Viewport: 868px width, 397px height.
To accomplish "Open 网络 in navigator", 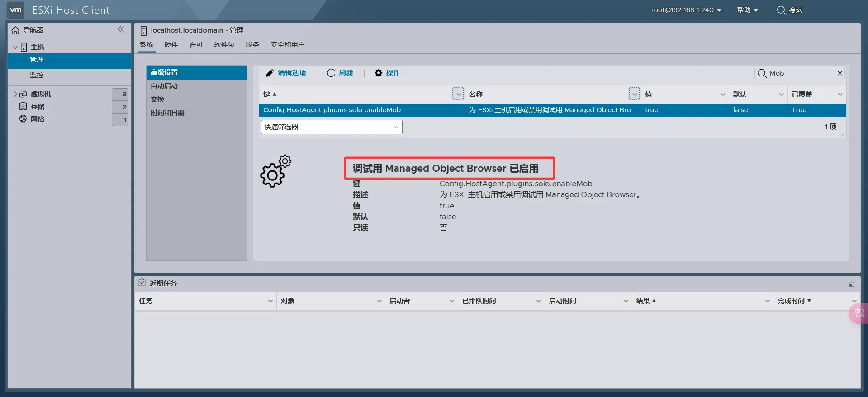I will tap(37, 119).
